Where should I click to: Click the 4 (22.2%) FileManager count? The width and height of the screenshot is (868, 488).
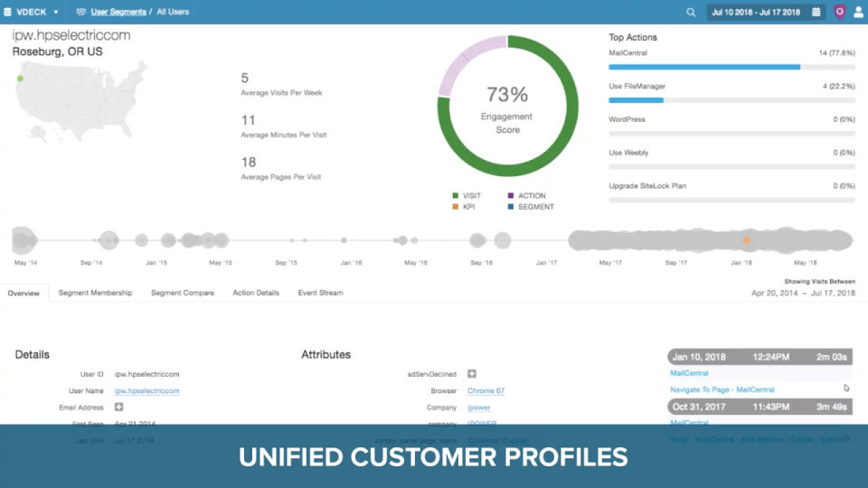(839, 87)
